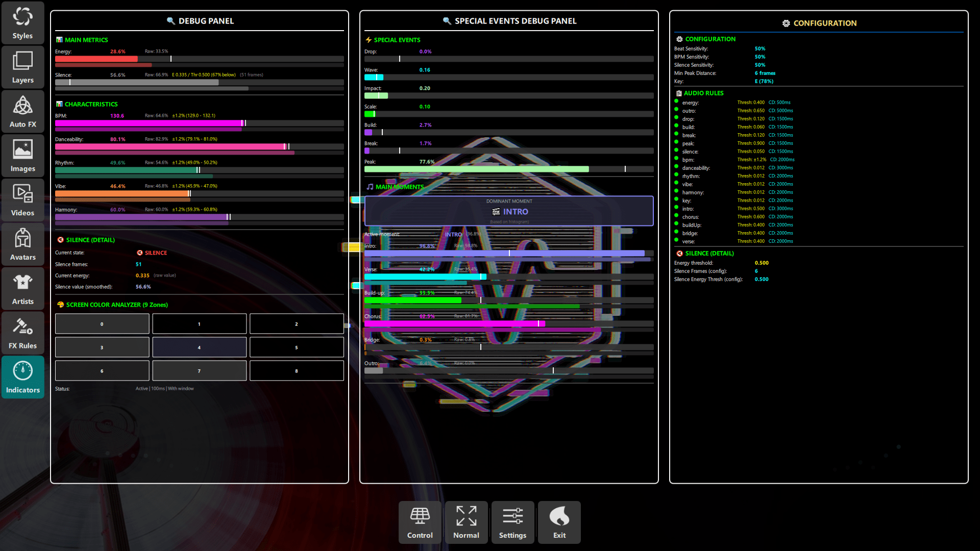Select the Avatars icon

(x=22, y=244)
